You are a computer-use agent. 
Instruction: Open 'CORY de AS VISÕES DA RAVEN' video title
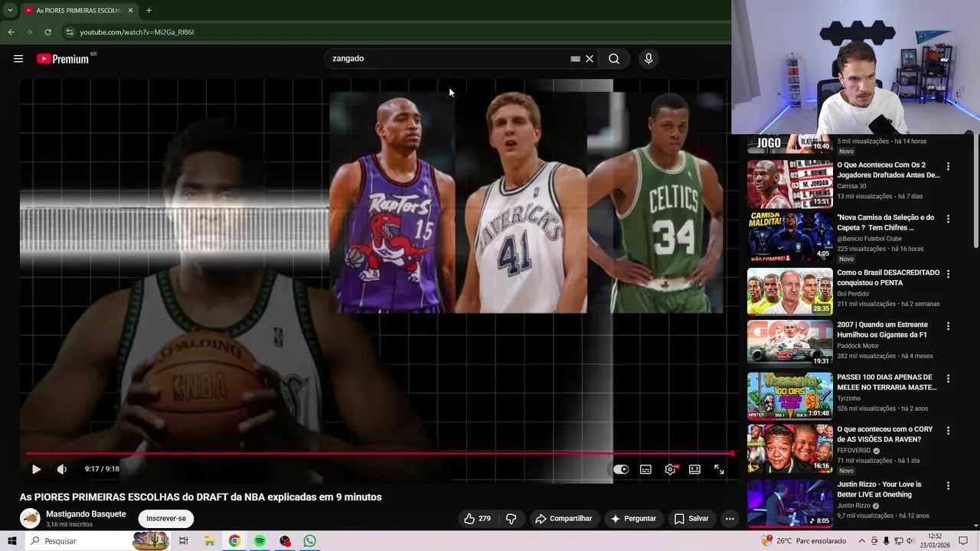coord(885,434)
